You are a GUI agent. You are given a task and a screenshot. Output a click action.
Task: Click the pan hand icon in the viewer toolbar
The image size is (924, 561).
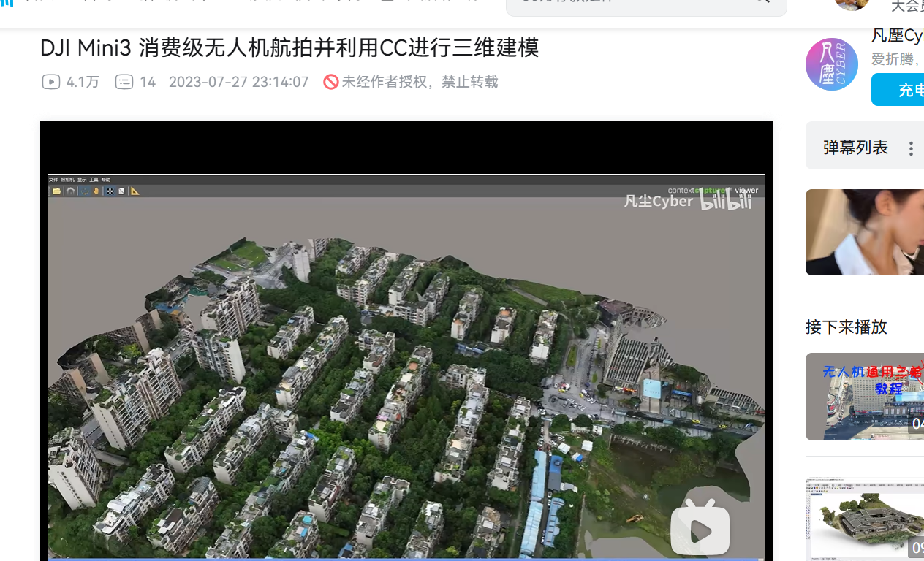(x=96, y=191)
